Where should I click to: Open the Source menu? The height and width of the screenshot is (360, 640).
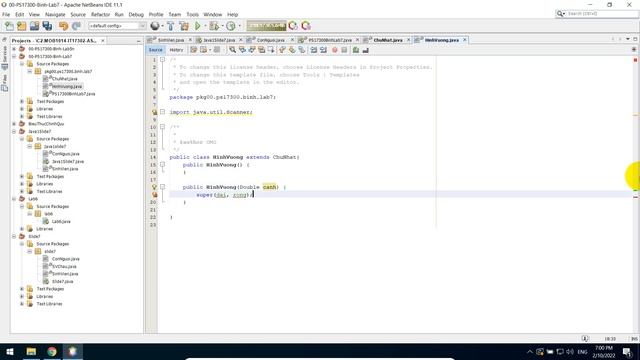pos(78,14)
